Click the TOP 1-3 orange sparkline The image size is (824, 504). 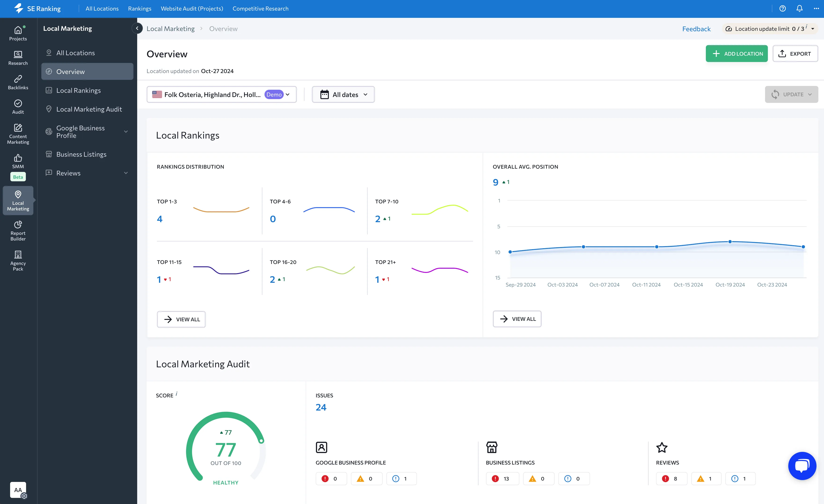221,210
